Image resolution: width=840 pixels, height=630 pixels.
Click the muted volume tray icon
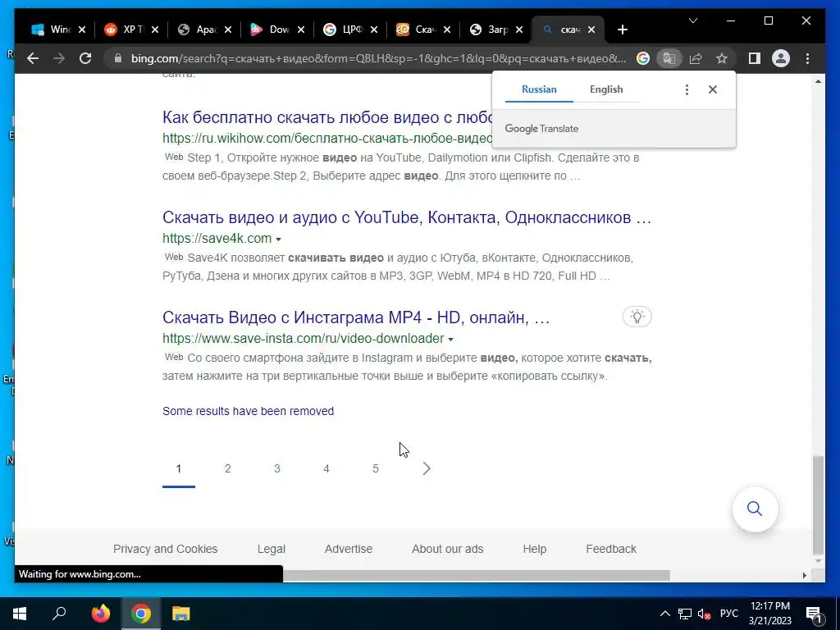704,614
